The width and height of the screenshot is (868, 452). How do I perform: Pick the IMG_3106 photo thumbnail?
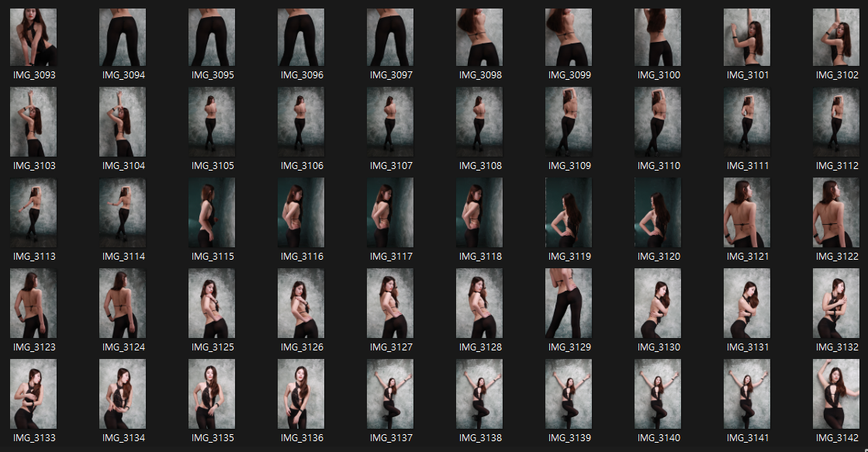pos(301,122)
